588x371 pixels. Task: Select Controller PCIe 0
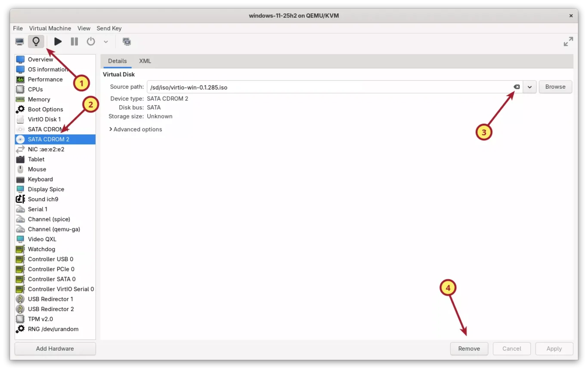pyautogui.click(x=55, y=269)
